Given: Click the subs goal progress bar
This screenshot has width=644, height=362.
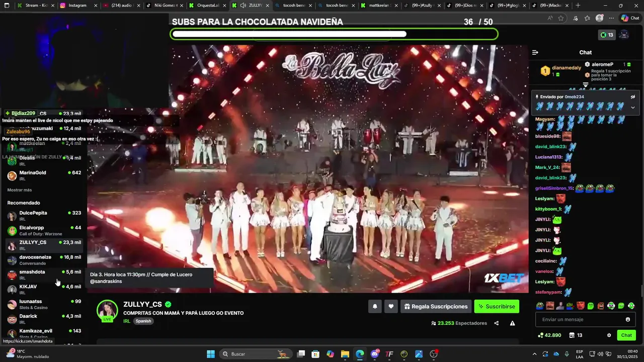Looking at the screenshot, I should tap(334, 34).
